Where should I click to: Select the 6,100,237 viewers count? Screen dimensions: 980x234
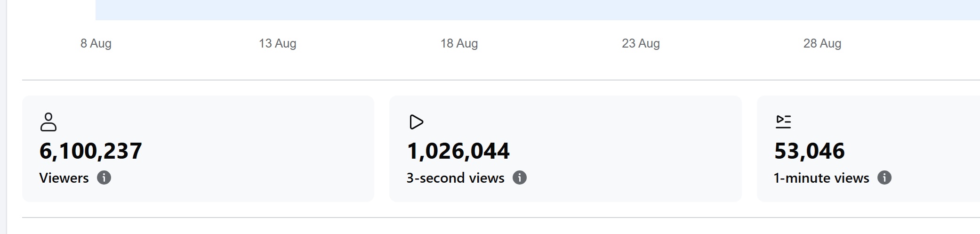91,151
